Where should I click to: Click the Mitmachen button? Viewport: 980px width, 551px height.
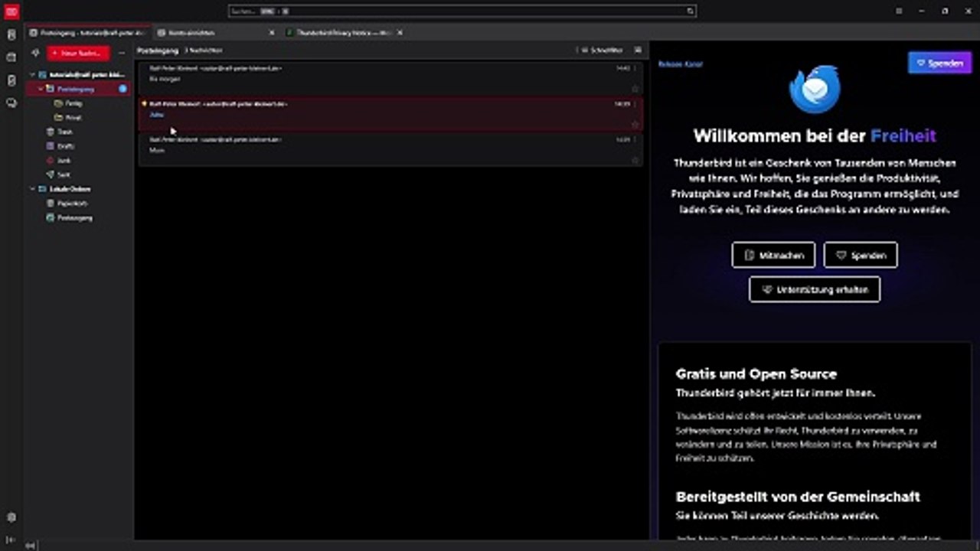pos(773,255)
